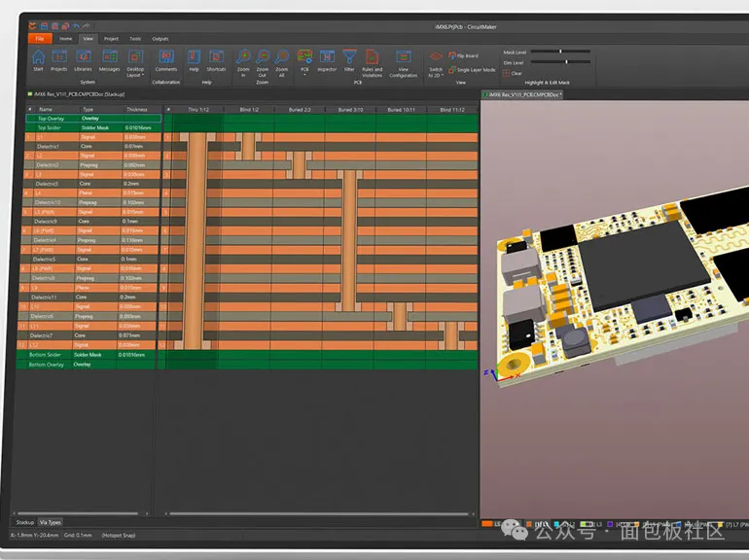Open the File menu dropdown
749x560 pixels.
pos(40,38)
